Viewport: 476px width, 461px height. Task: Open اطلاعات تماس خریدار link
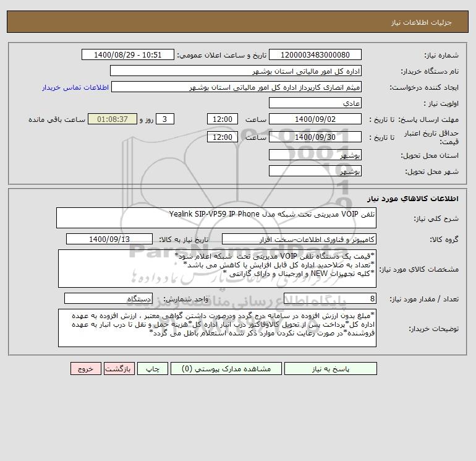(x=75, y=87)
